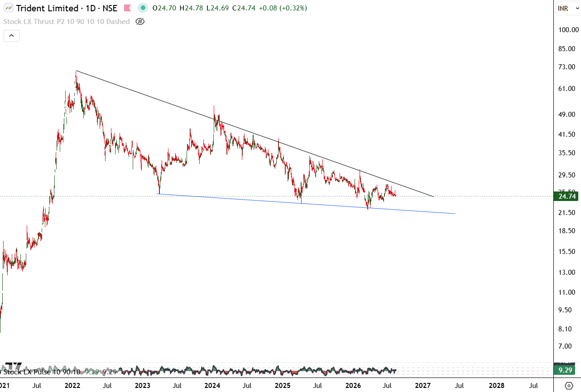Click the pink flag icon beside NSE

pyautogui.click(x=128, y=8)
